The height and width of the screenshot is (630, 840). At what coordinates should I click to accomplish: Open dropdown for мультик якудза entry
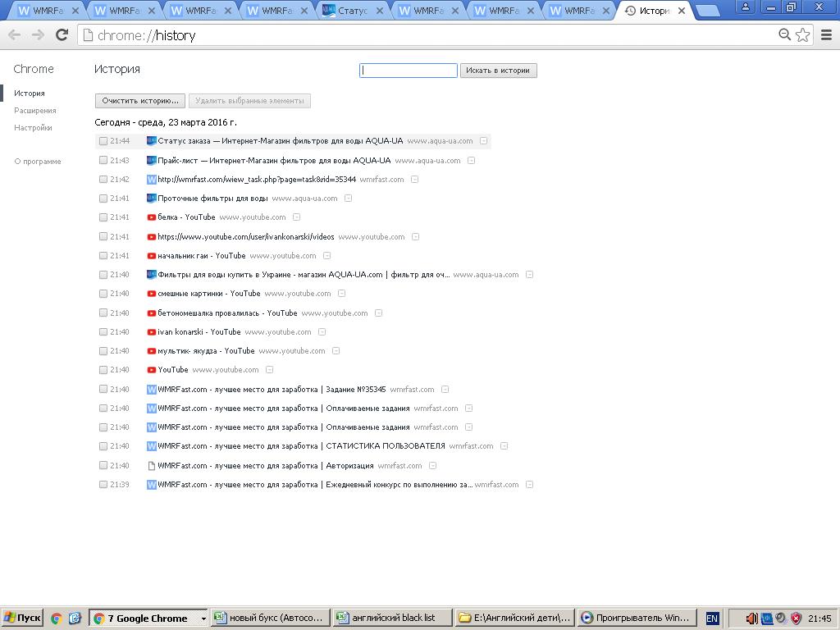[336, 351]
